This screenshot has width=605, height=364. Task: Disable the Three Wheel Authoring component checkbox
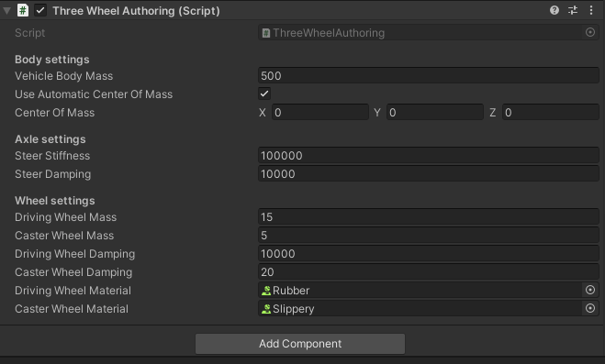click(40, 10)
